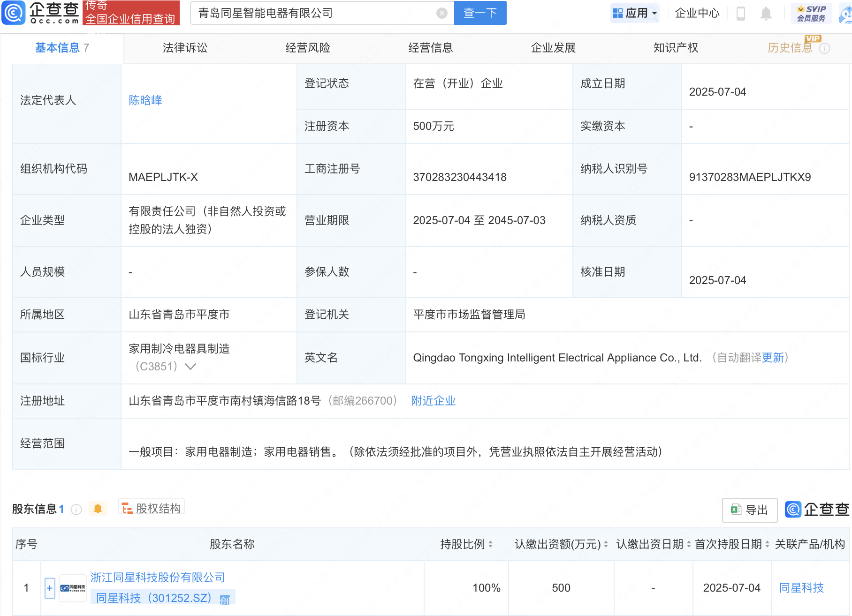Open the notifications bell in header

pos(766,13)
